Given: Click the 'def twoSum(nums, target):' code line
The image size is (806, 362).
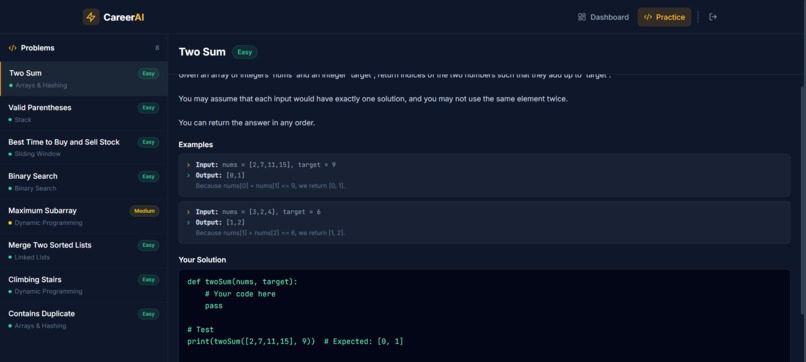Looking at the screenshot, I should click(243, 282).
